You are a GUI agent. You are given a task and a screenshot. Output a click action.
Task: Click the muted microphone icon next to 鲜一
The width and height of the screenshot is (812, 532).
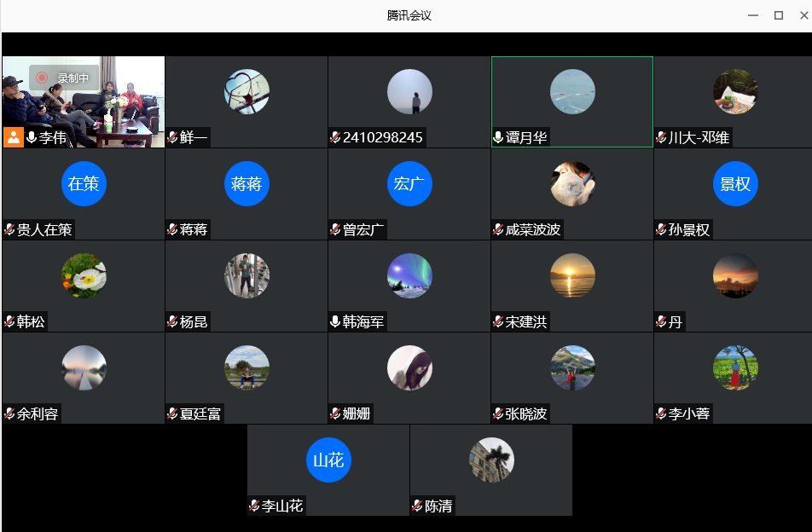pos(173,138)
